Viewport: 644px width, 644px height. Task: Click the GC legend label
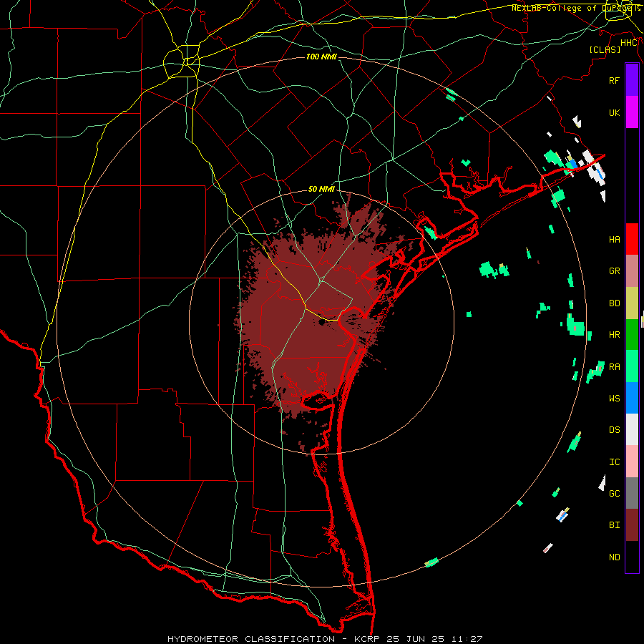pos(614,494)
